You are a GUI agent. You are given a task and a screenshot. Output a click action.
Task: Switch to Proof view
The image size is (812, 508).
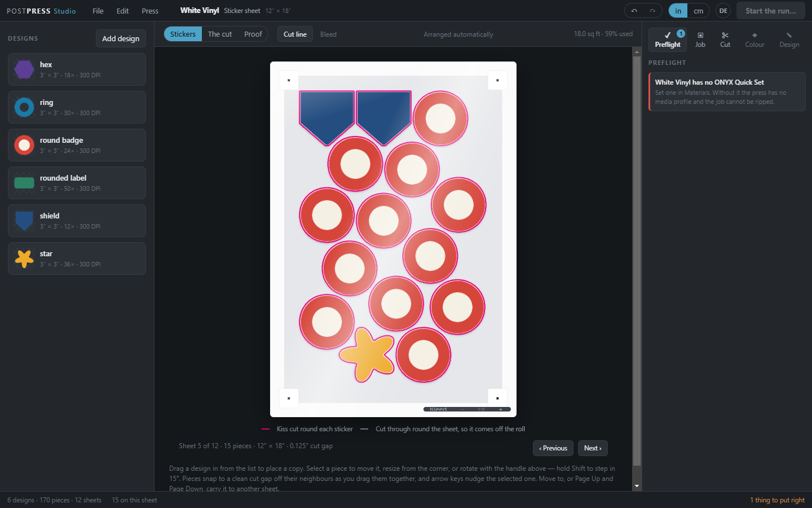(253, 34)
